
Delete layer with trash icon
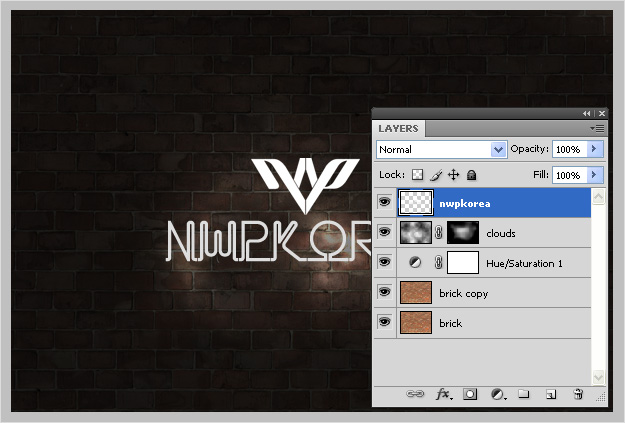click(578, 394)
